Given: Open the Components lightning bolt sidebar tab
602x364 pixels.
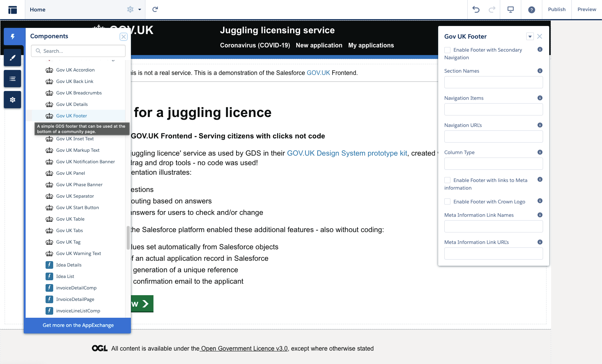Looking at the screenshot, I should pos(13,37).
